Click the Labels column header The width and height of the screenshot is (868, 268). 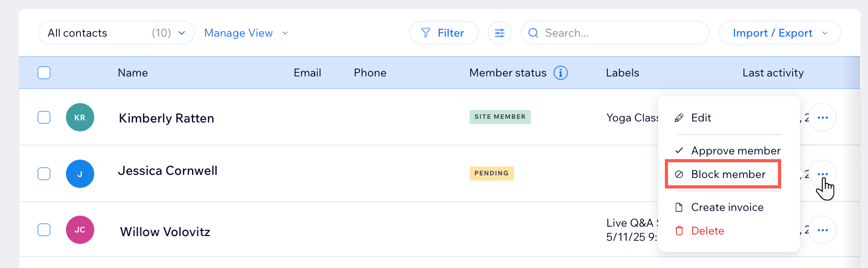coord(622,73)
